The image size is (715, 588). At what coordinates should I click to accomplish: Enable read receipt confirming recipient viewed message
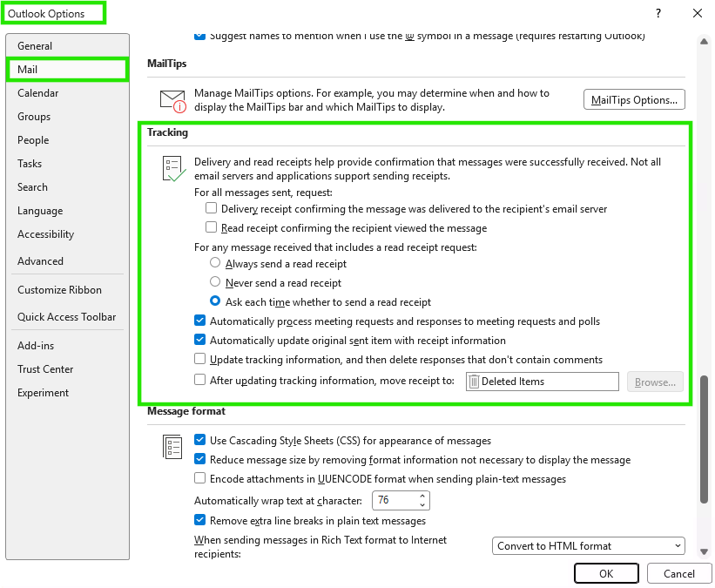coord(211,227)
